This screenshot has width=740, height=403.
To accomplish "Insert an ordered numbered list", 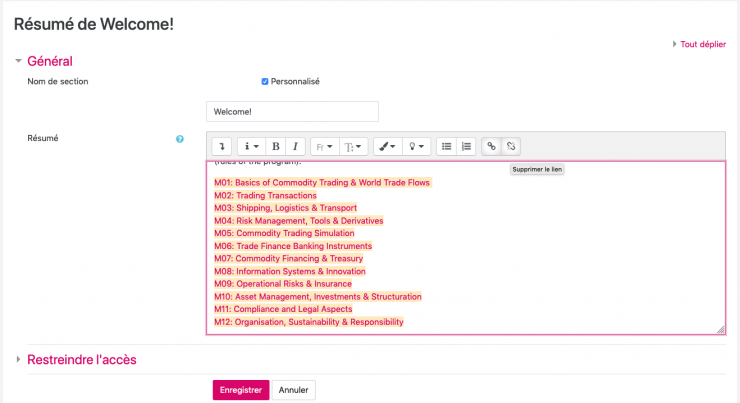I will tap(466, 146).
